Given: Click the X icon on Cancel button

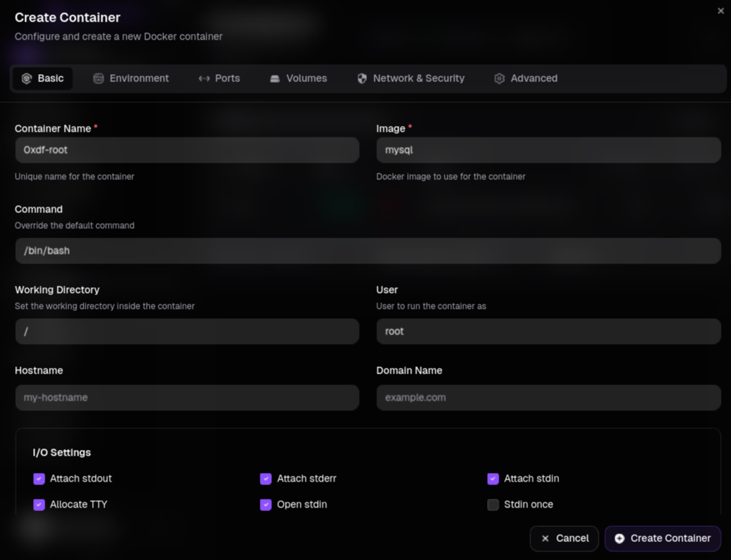Looking at the screenshot, I should coord(545,538).
